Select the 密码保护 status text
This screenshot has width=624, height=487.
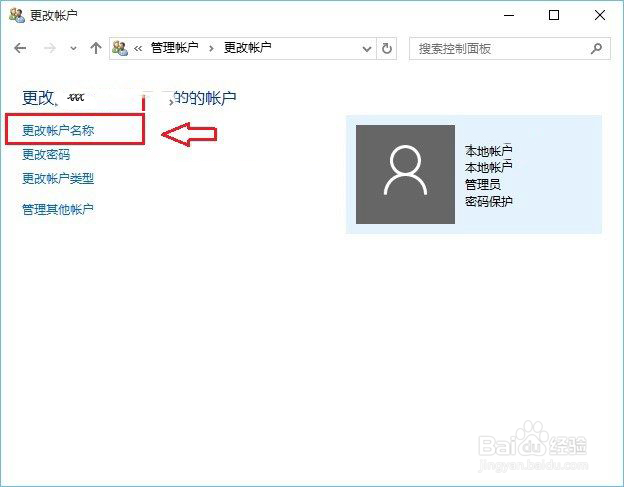[x=489, y=201]
